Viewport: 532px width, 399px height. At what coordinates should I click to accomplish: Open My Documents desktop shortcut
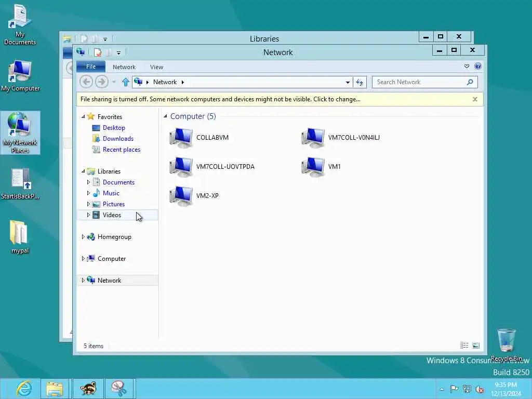(20, 25)
